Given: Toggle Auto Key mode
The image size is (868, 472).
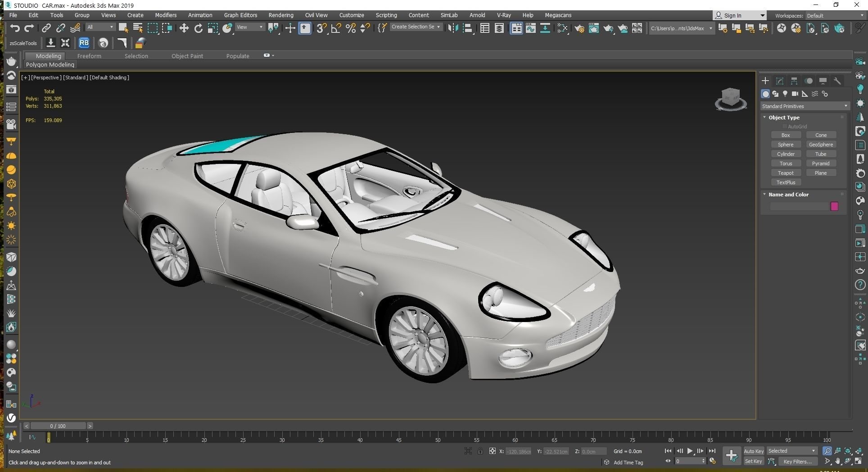Looking at the screenshot, I should click(754, 451).
